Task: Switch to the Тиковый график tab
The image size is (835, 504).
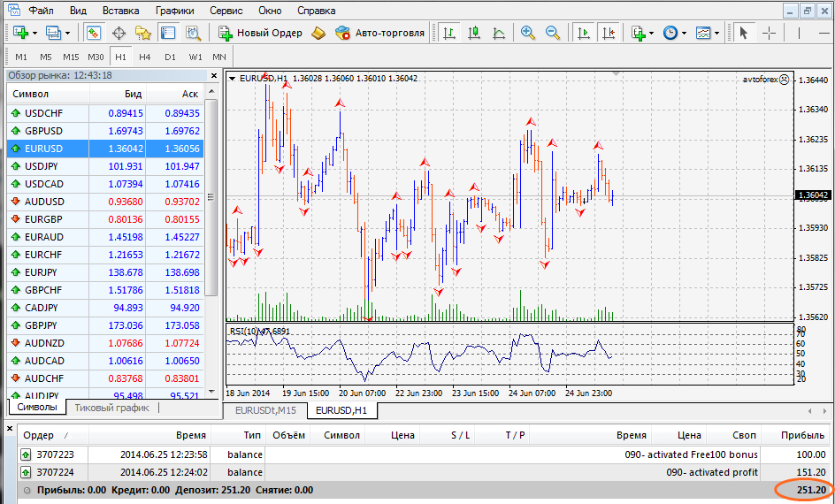Action: tap(111, 408)
